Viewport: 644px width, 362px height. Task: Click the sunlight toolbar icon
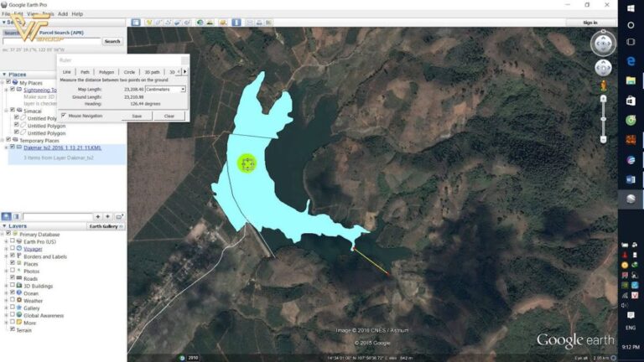pyautogui.click(x=210, y=23)
